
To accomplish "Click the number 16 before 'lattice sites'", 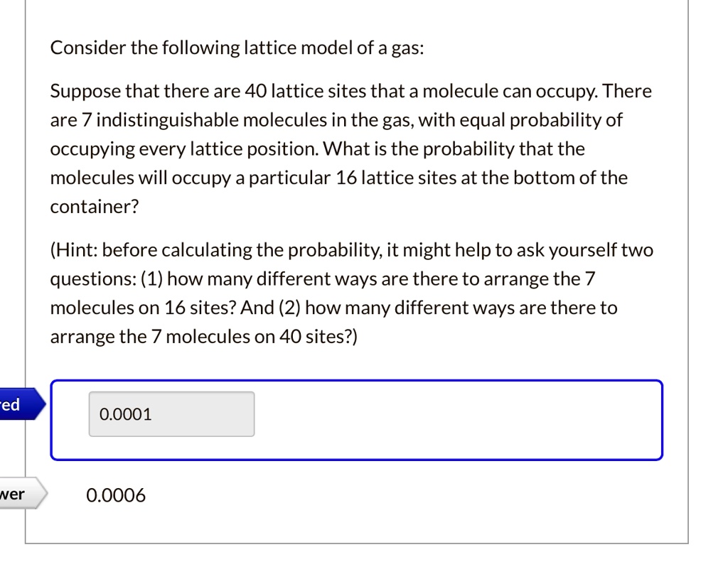I will point(346,178).
